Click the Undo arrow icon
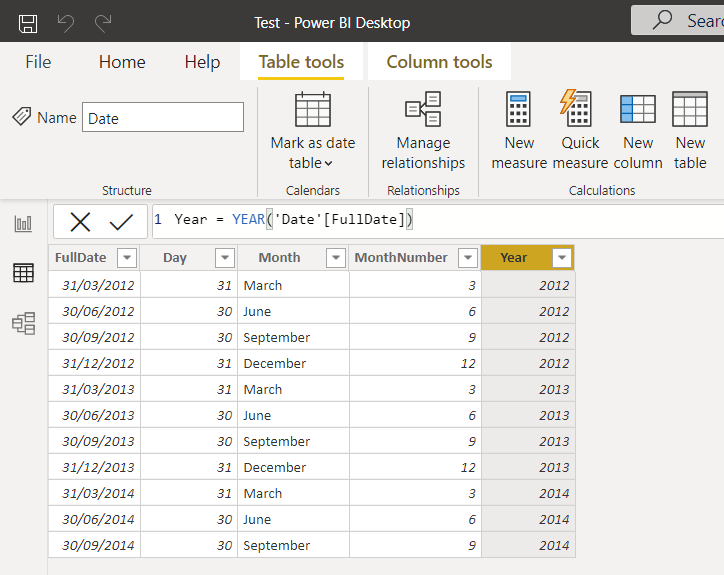Screen dimensions: 724x575 coord(66,22)
